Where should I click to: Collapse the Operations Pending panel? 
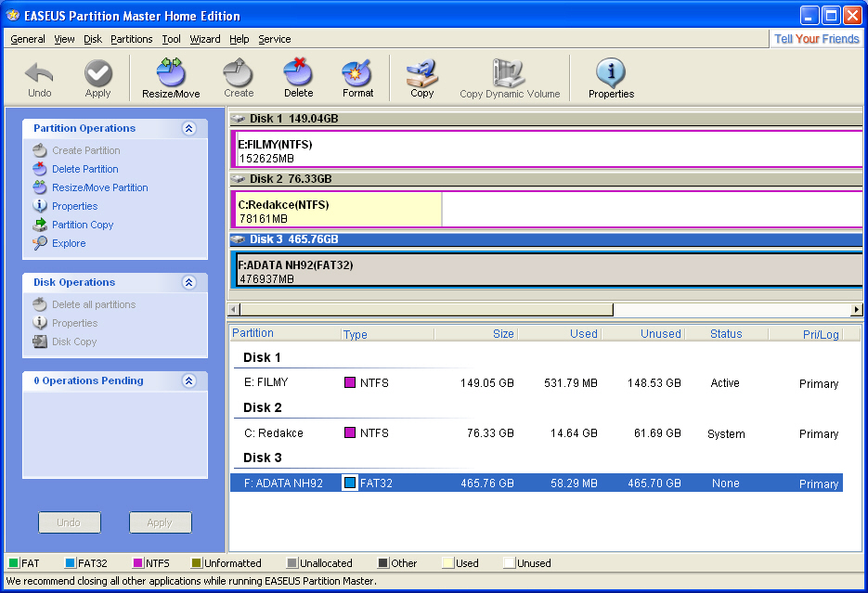[189, 381]
